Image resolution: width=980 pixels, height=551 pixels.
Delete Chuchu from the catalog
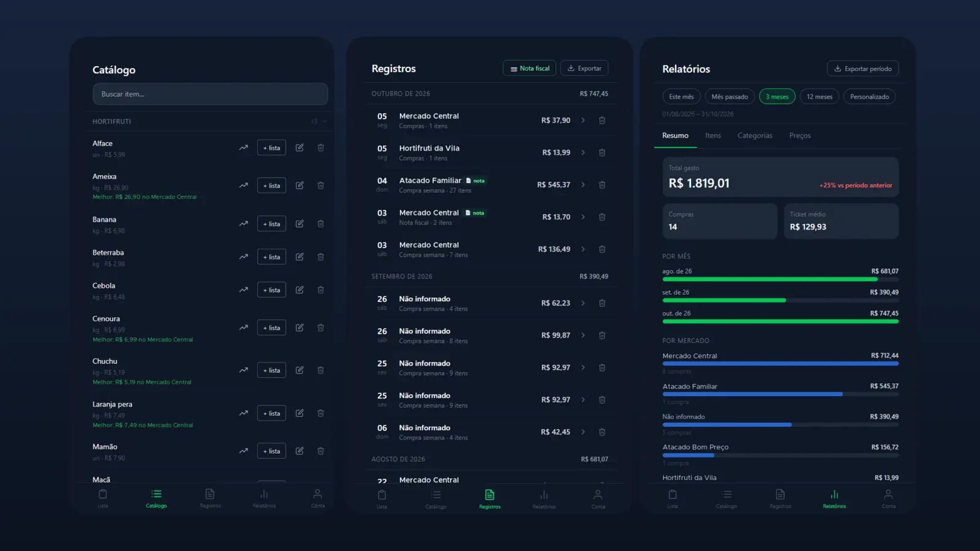click(320, 370)
